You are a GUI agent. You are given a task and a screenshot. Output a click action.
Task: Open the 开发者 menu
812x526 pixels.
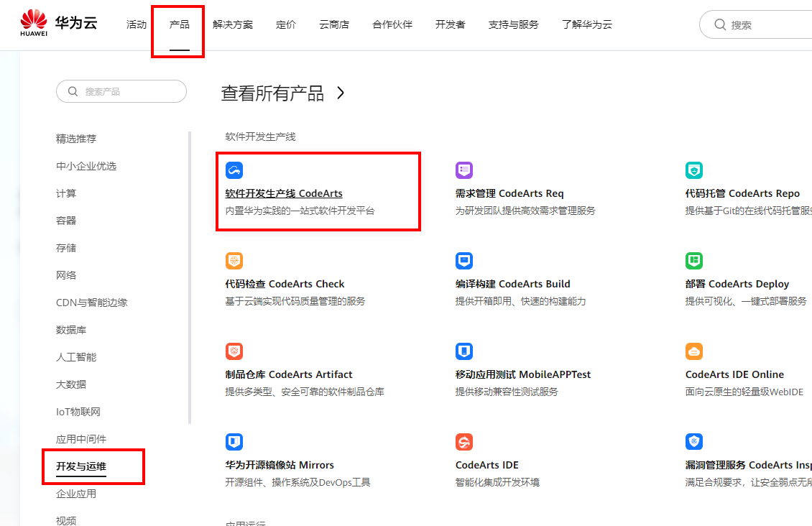450,24
